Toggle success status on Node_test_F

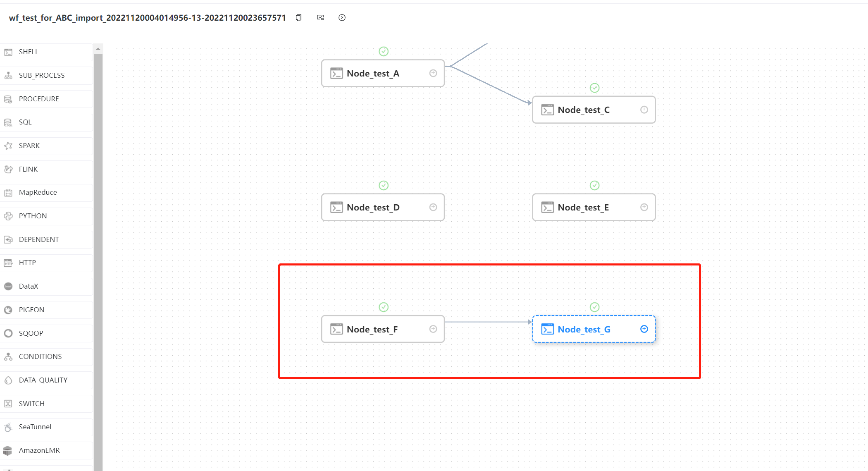(382, 307)
